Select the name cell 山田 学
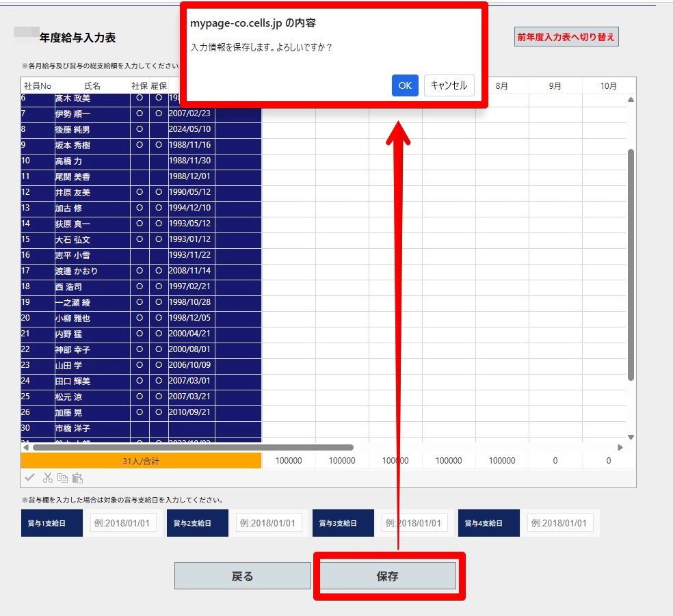The width and height of the screenshot is (673, 616). (92, 366)
